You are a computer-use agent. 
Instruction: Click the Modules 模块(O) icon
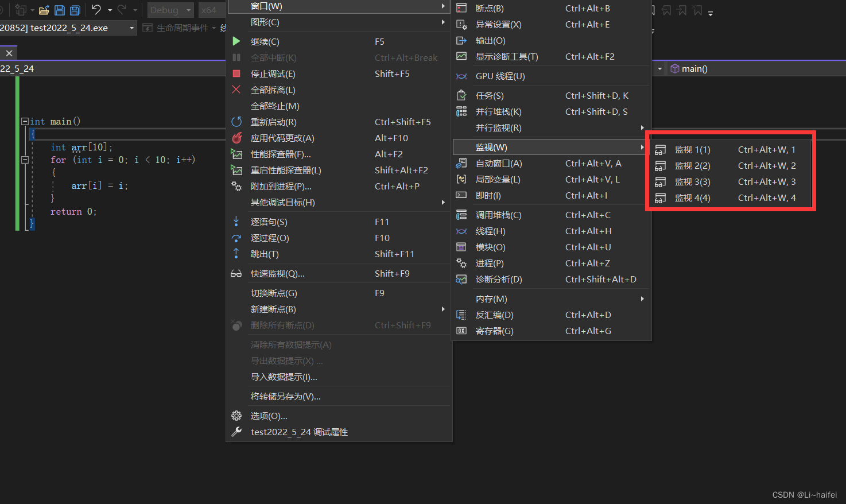click(x=461, y=247)
